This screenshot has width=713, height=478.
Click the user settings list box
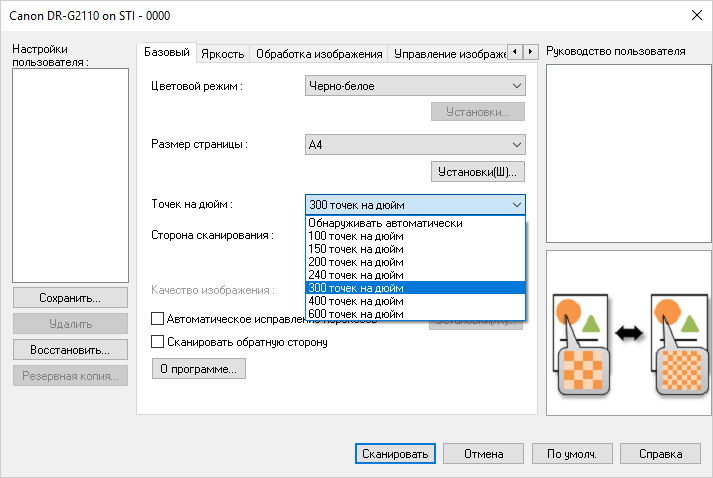tap(70, 175)
